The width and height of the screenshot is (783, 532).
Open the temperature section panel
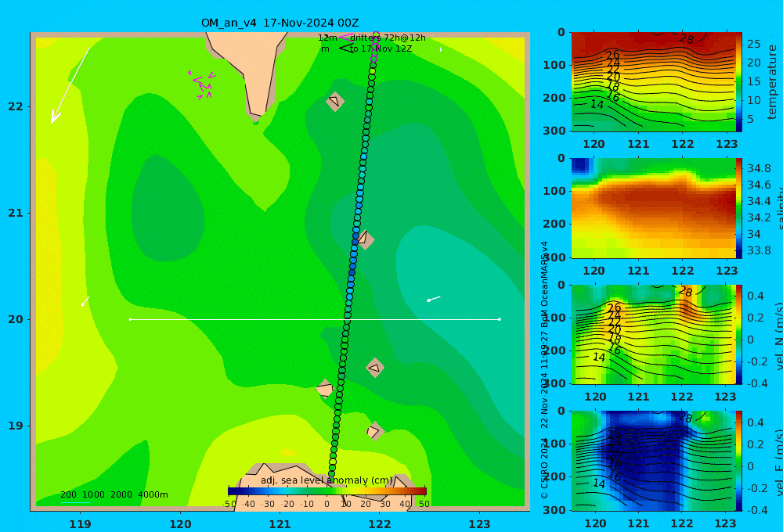(x=653, y=81)
